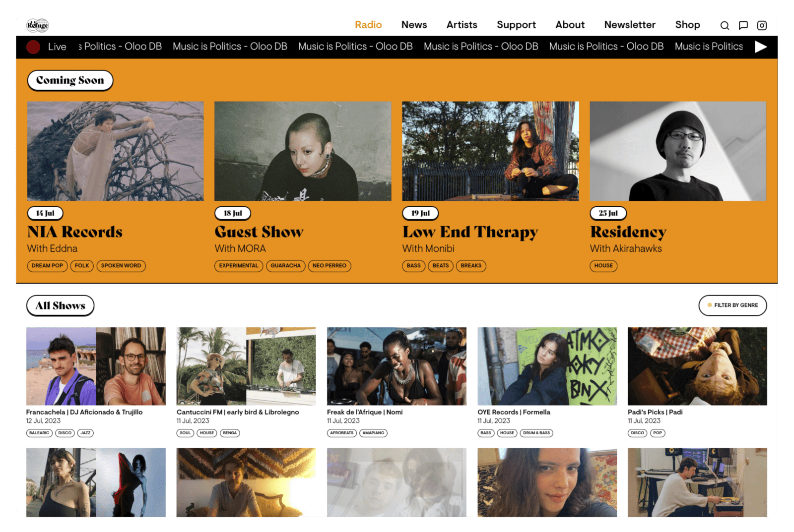The image size is (794, 532).
Task: Open OYE Records | Formella title
Action: point(514,412)
